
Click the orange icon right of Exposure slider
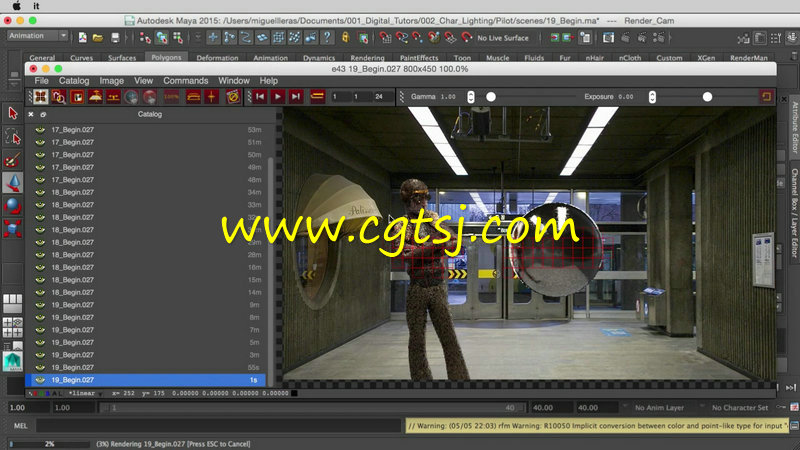[766, 96]
